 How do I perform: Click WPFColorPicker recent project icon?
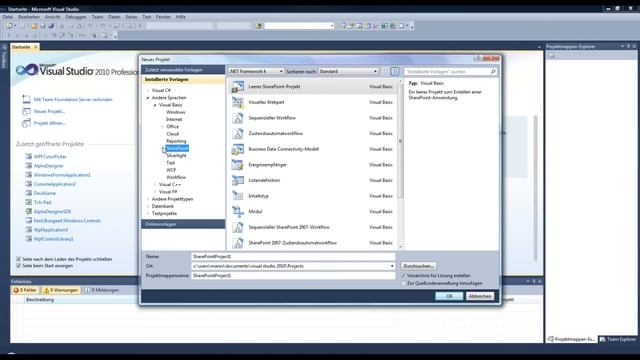(29, 156)
